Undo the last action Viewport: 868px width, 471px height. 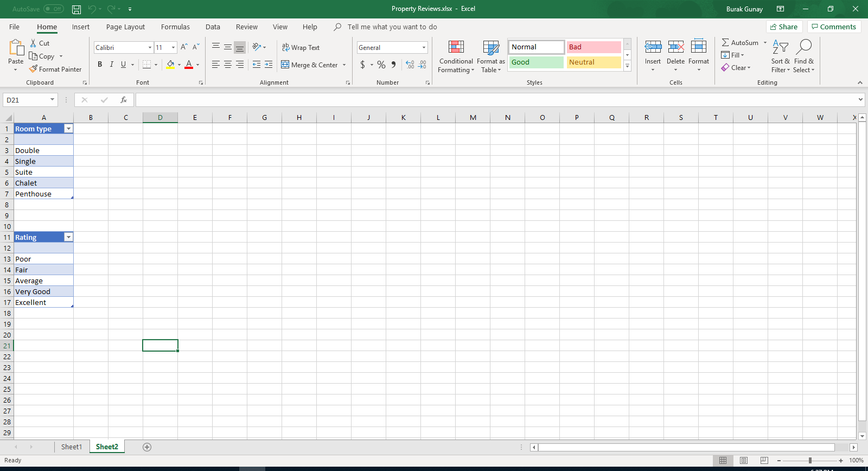pos(92,9)
